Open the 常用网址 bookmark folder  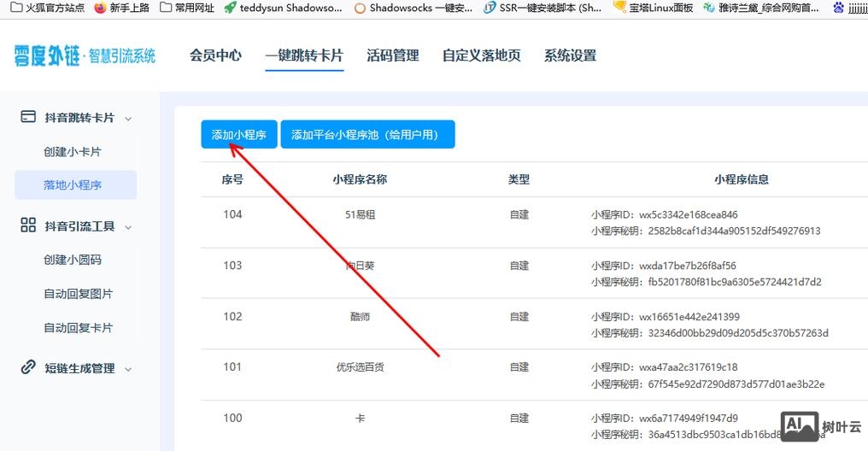pos(186,7)
